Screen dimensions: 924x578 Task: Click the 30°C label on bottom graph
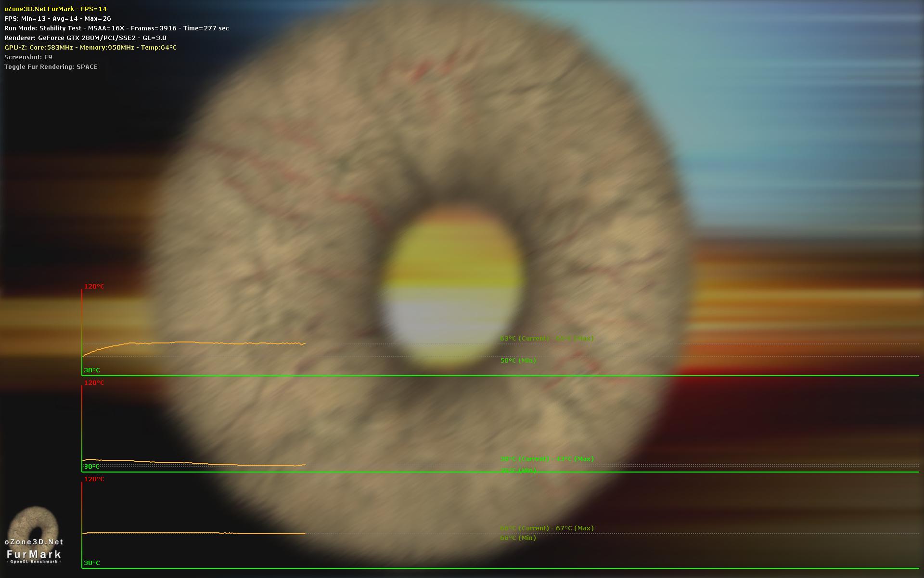[92, 563]
